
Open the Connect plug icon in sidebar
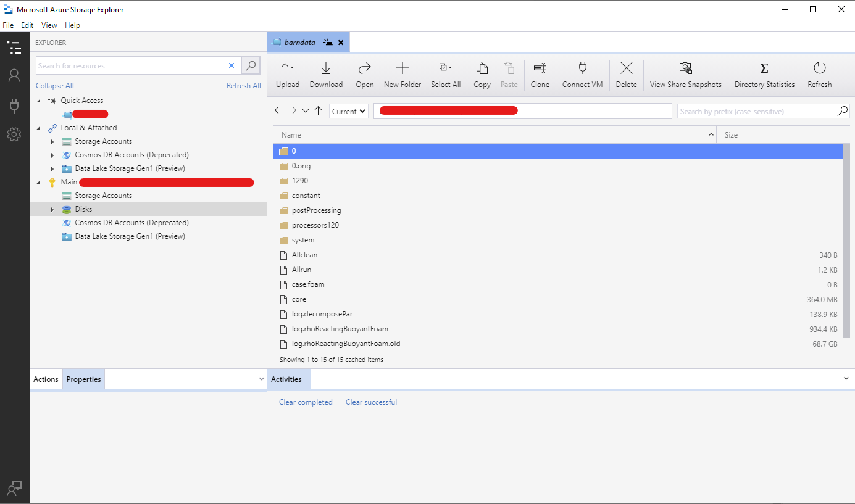[x=14, y=106]
